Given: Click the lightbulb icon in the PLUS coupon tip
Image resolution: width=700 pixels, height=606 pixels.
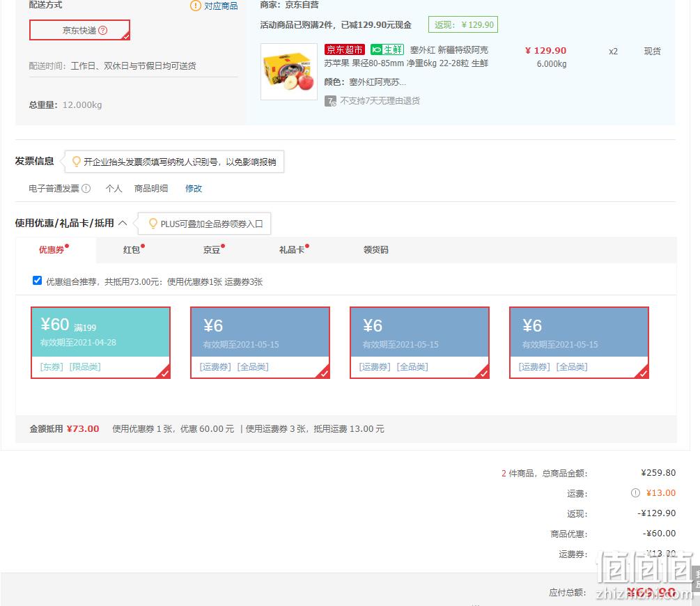Looking at the screenshot, I should pos(153,224).
